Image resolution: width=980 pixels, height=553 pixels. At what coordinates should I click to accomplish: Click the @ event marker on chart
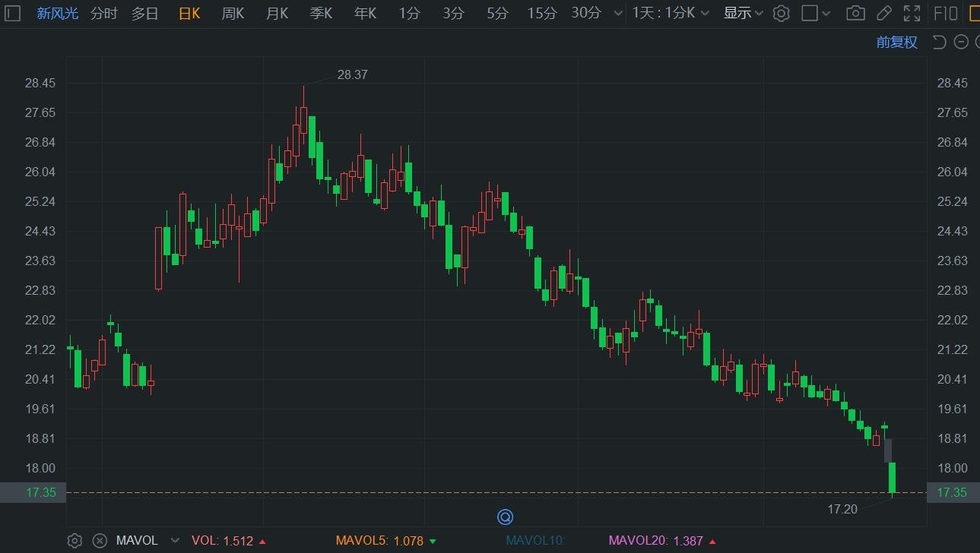click(x=505, y=517)
